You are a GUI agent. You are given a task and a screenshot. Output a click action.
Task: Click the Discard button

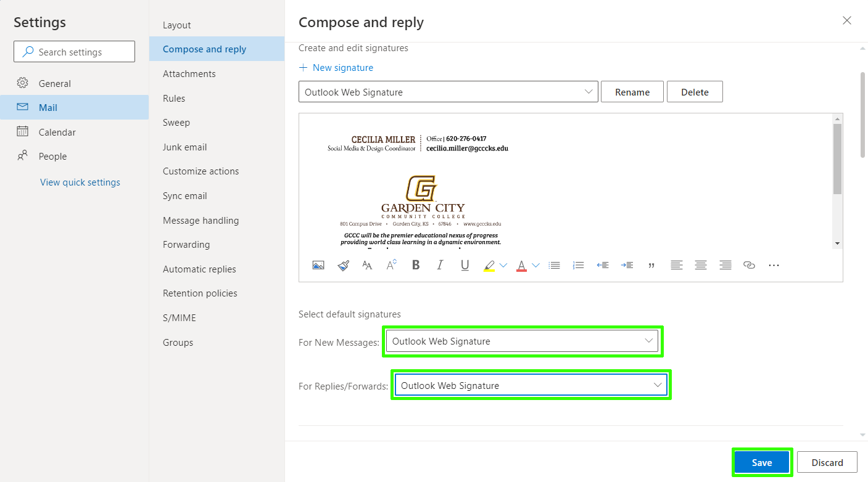827,462
